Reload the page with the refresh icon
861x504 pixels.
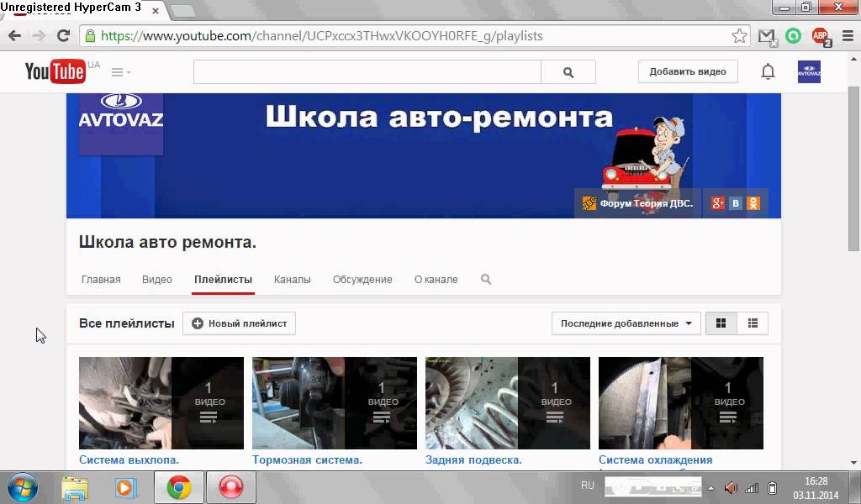tap(63, 36)
